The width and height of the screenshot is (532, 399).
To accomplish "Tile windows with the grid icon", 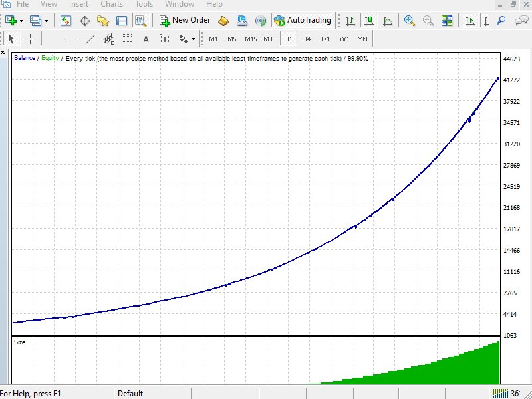I will (x=447, y=21).
